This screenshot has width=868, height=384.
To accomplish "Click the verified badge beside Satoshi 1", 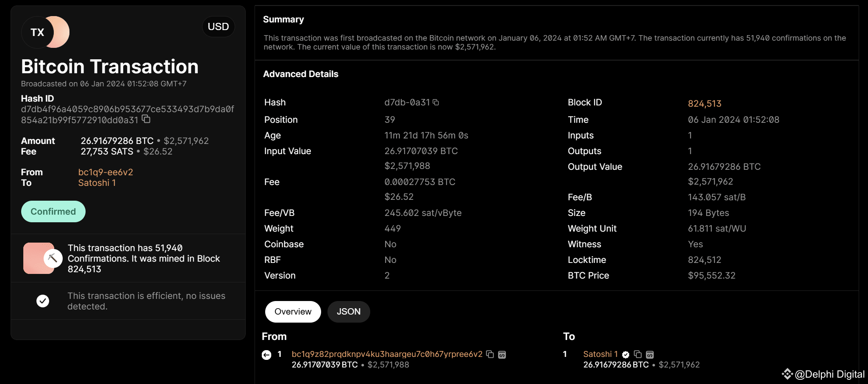I will click(626, 354).
